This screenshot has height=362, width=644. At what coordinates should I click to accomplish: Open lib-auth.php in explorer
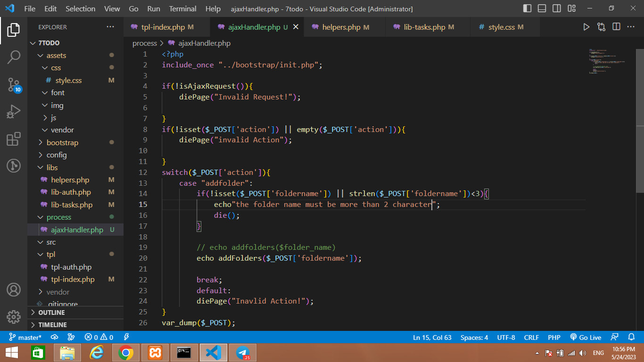(x=75, y=192)
